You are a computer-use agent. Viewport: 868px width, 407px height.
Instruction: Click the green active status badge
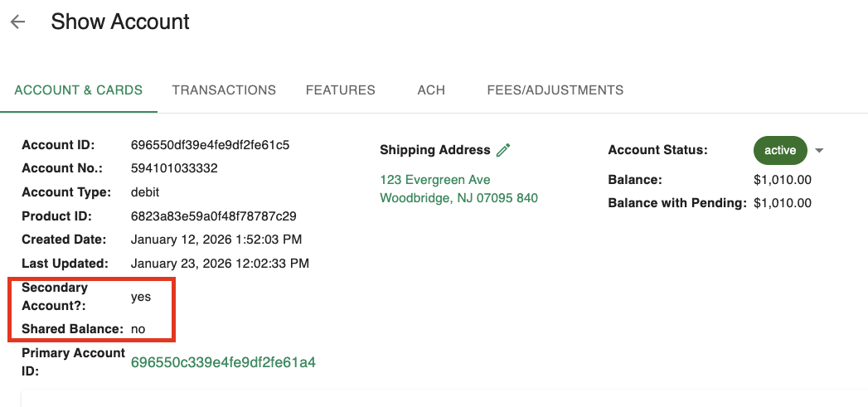coord(780,150)
